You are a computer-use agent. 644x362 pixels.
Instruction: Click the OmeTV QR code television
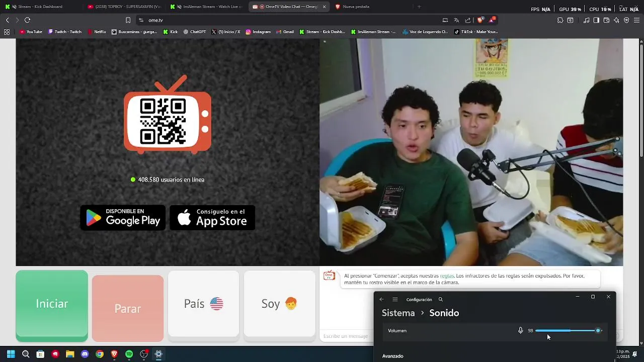coord(168,115)
